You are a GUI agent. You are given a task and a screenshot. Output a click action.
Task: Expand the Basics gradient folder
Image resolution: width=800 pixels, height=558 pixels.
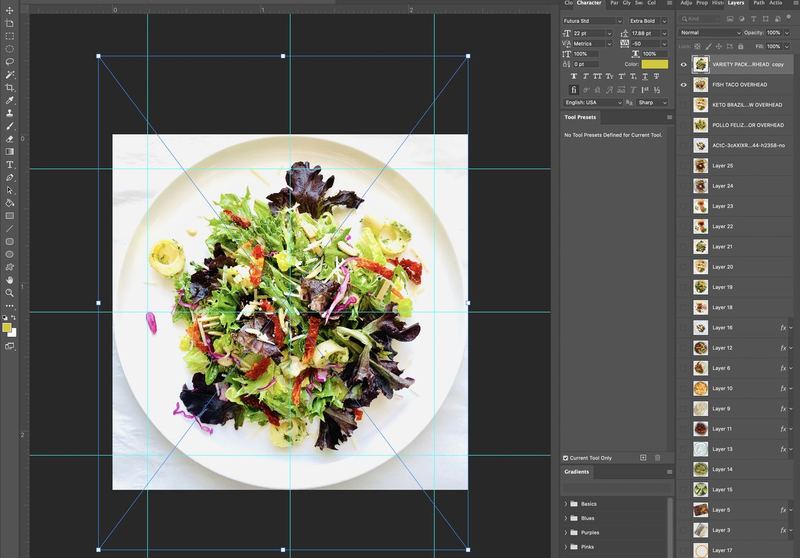(566, 504)
